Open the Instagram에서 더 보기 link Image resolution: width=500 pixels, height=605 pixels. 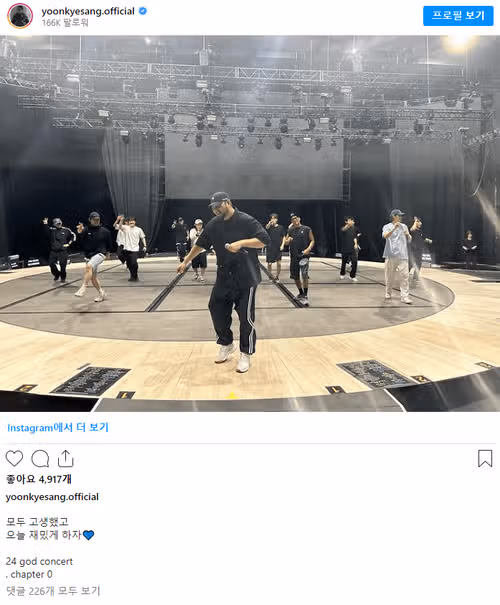click(x=58, y=428)
